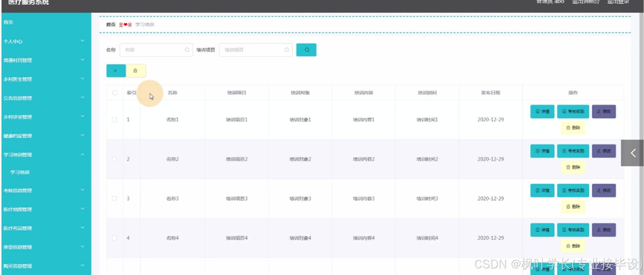Open 考核奖励 for row 名称2
Screen dimensions: 644x275
[x=573, y=151]
